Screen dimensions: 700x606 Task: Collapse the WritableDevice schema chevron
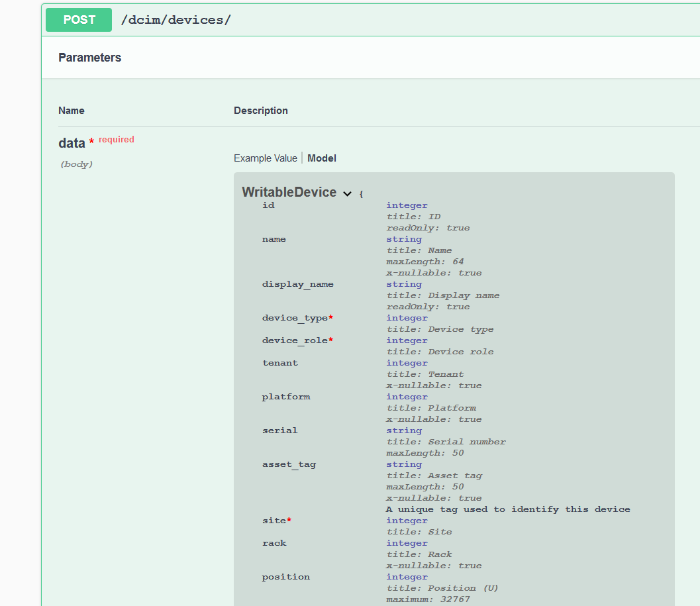pos(347,193)
